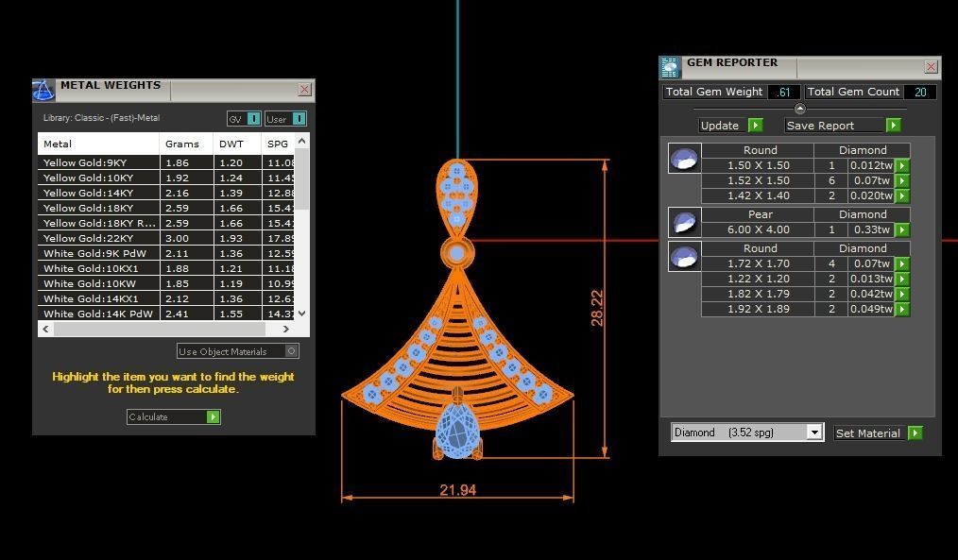Select Yellow Gold:22KY row
The height and width of the screenshot is (560, 958).
click(165, 239)
